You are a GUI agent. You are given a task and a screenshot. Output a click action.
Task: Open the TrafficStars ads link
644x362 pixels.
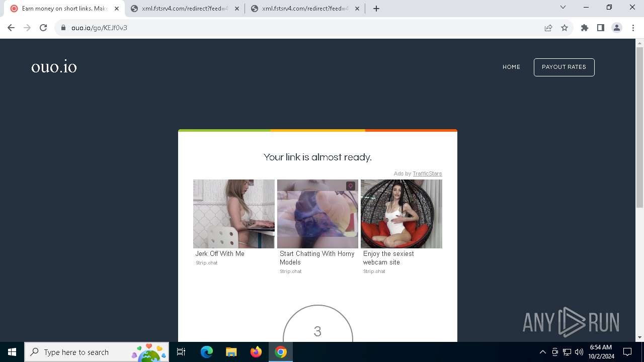coord(427,173)
